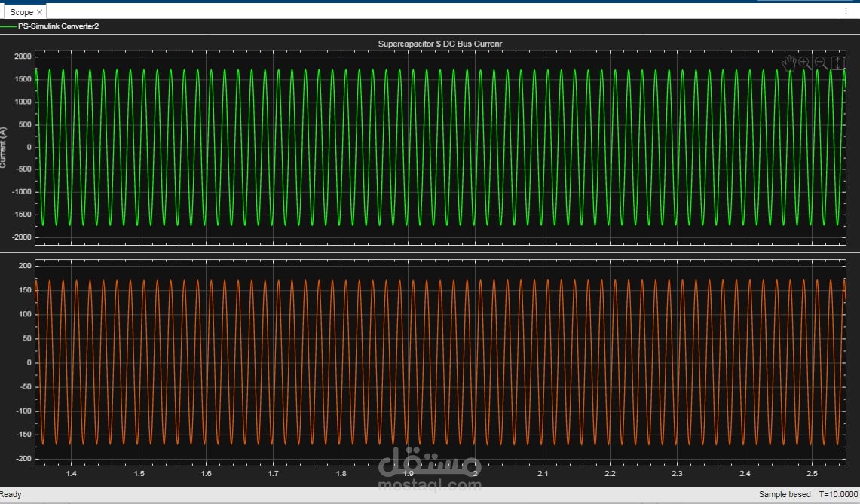Click the 1500 tick label on upper plot
Image resolution: width=860 pixels, height=504 pixels.
pos(23,79)
